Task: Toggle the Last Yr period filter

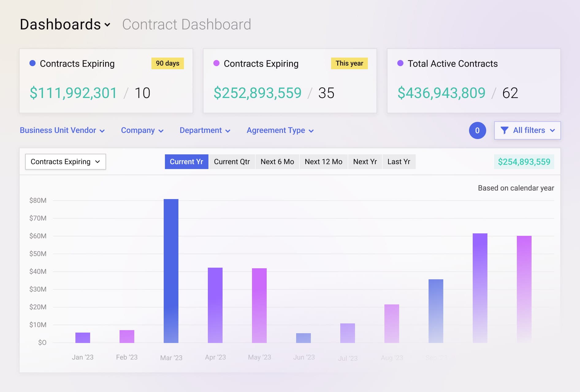Action: 399,161
